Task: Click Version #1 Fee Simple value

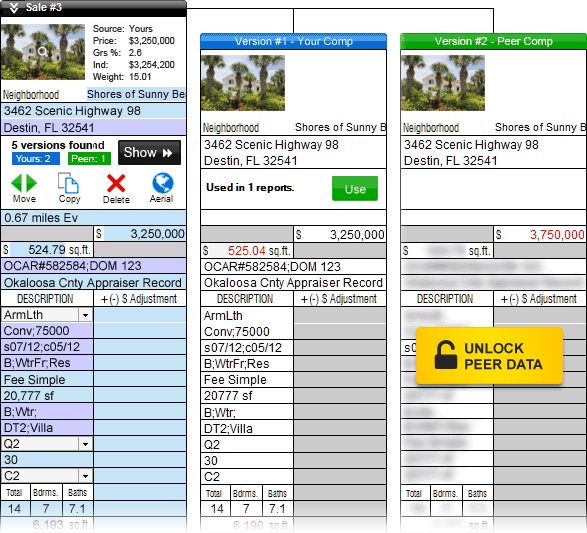Action: coord(235,380)
